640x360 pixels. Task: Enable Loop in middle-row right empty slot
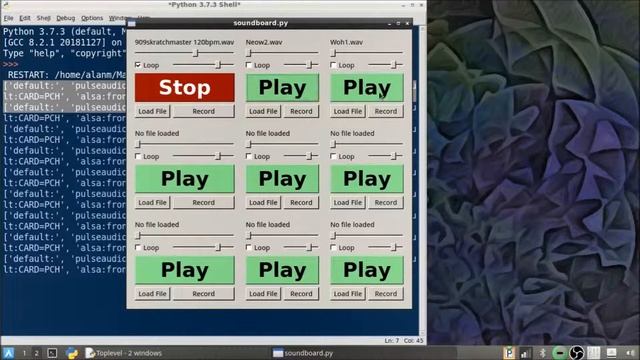click(x=333, y=156)
